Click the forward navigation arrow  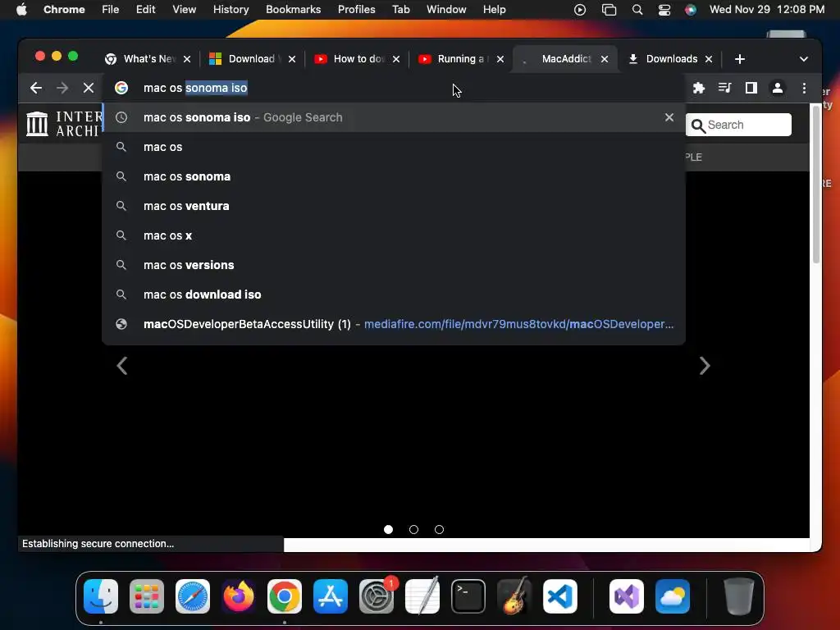click(62, 88)
